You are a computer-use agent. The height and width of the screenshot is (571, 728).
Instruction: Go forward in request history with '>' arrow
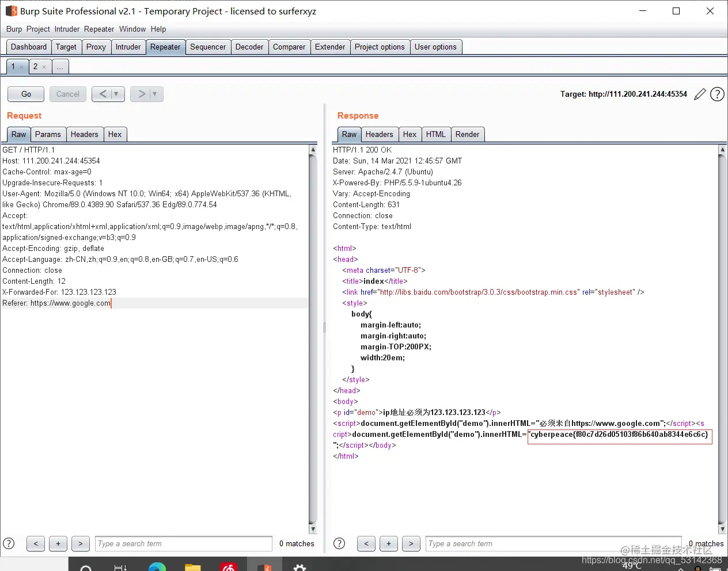[141, 94]
